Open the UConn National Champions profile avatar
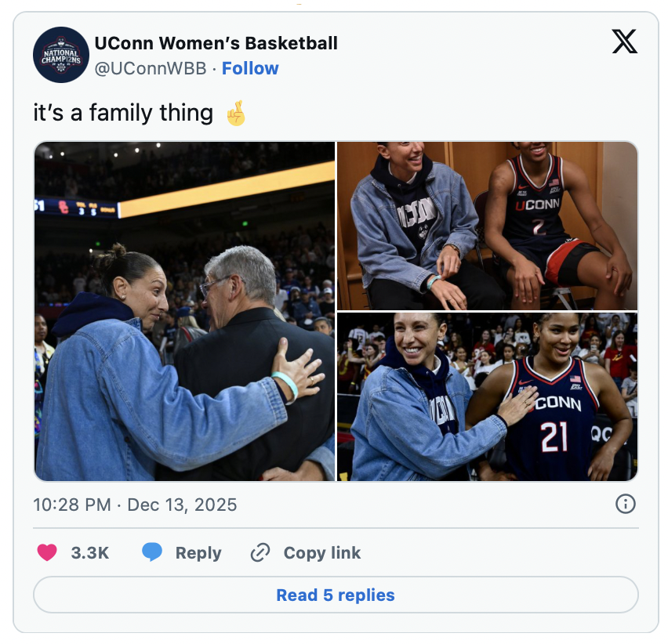 60,55
